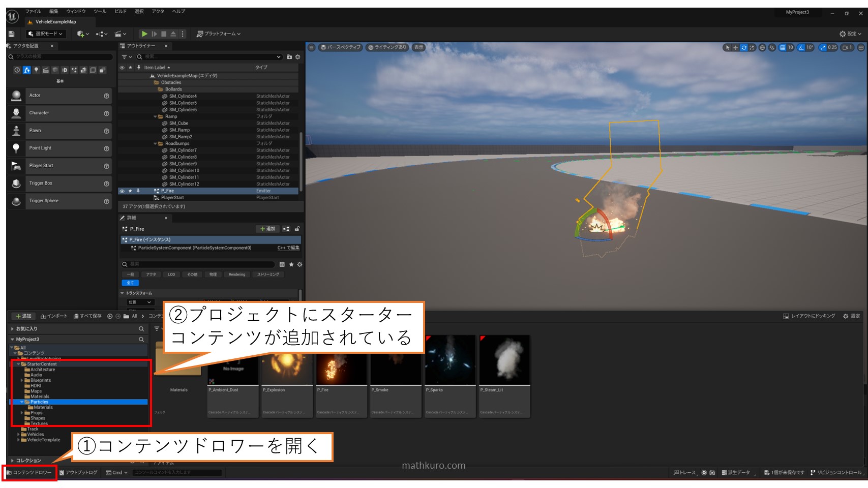Select the Rendering filter in Details
Screen dimensions: 868x488
(237, 274)
